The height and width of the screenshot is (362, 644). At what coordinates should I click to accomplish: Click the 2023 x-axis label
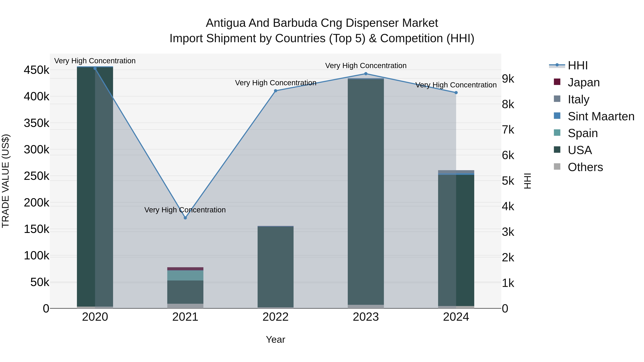(x=366, y=317)
